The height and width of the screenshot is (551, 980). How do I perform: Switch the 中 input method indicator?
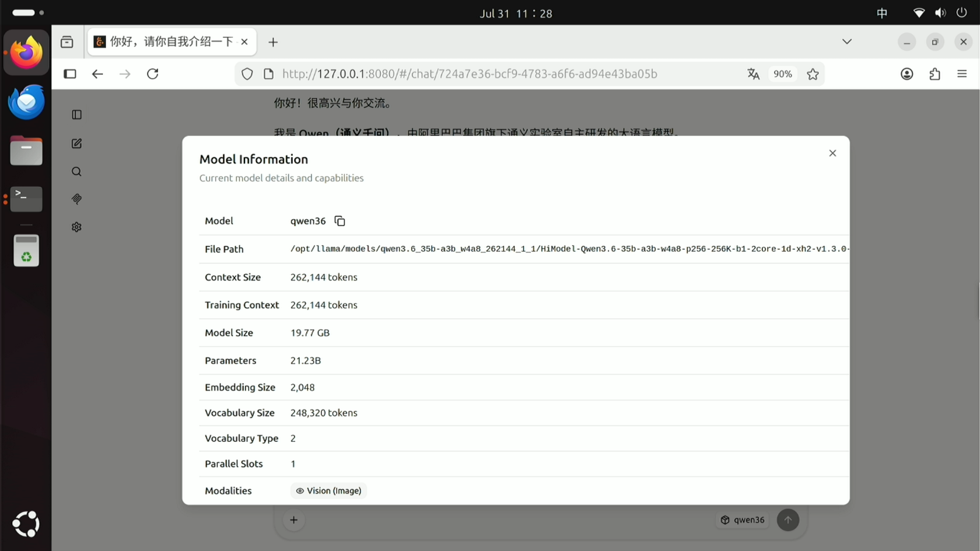pyautogui.click(x=882, y=13)
